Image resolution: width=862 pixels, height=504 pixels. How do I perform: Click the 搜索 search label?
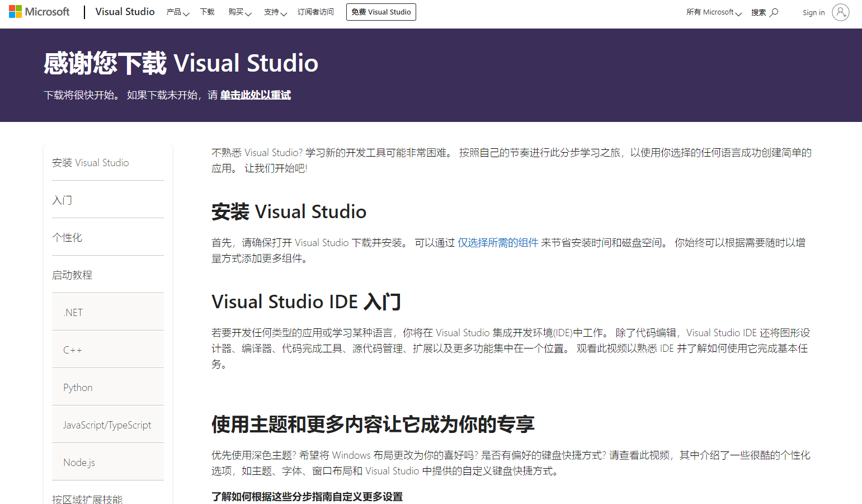[x=759, y=12]
